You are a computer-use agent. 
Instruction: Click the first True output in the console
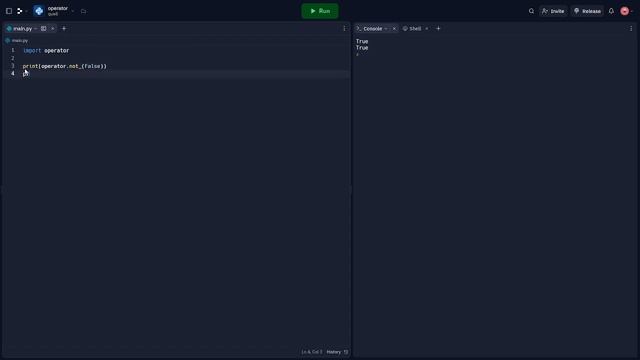pos(362,41)
